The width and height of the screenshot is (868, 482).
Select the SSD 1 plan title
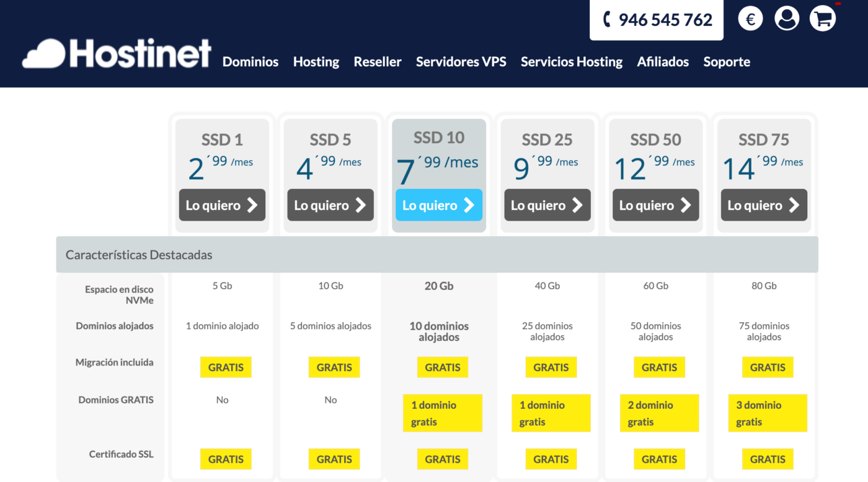pos(222,140)
